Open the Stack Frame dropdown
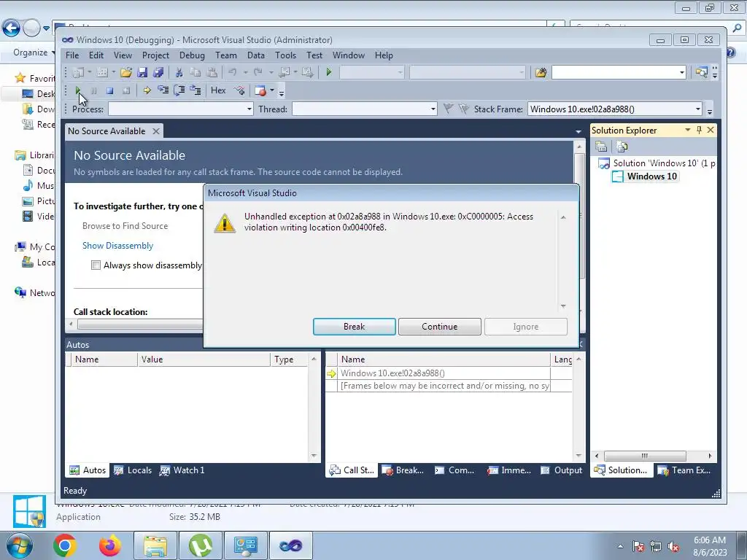The width and height of the screenshot is (747, 560). 698,109
